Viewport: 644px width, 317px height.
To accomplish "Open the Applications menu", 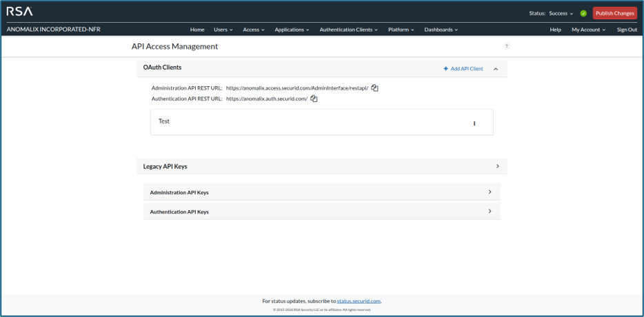I will 292,30.
